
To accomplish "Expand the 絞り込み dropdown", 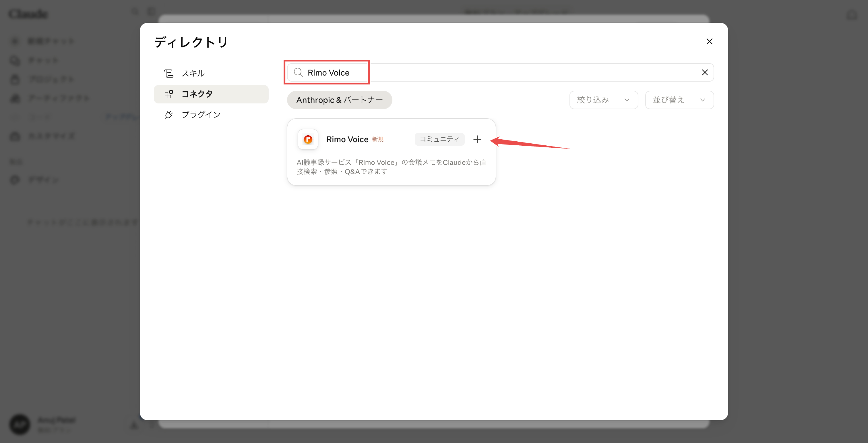I will click(603, 100).
